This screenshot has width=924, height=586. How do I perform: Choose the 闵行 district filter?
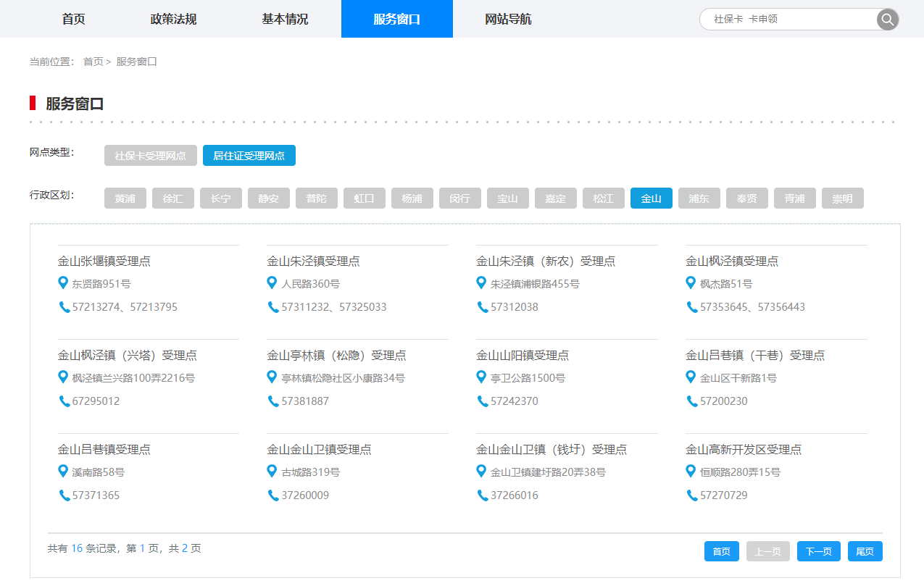tap(460, 198)
